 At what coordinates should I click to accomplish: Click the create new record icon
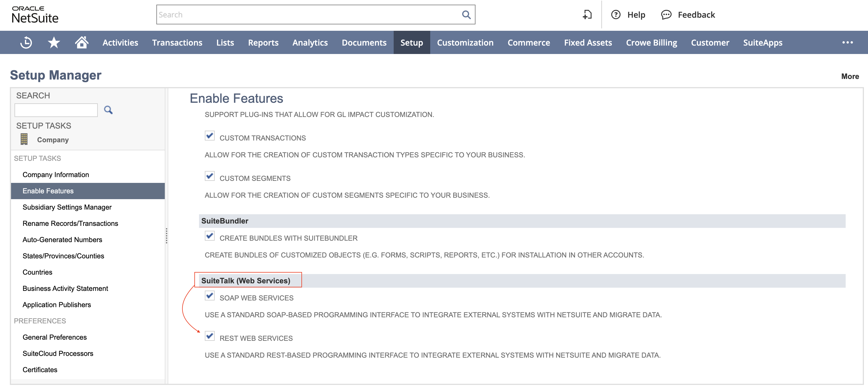pyautogui.click(x=587, y=15)
